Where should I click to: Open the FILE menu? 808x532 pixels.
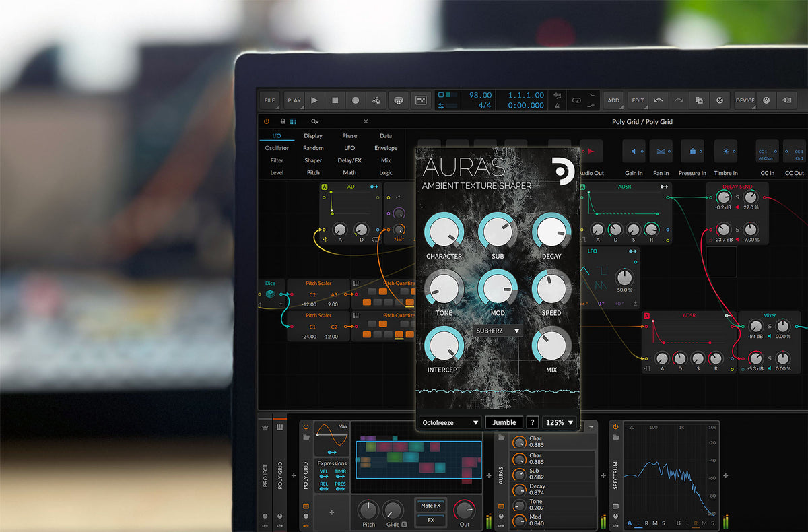coord(270,100)
